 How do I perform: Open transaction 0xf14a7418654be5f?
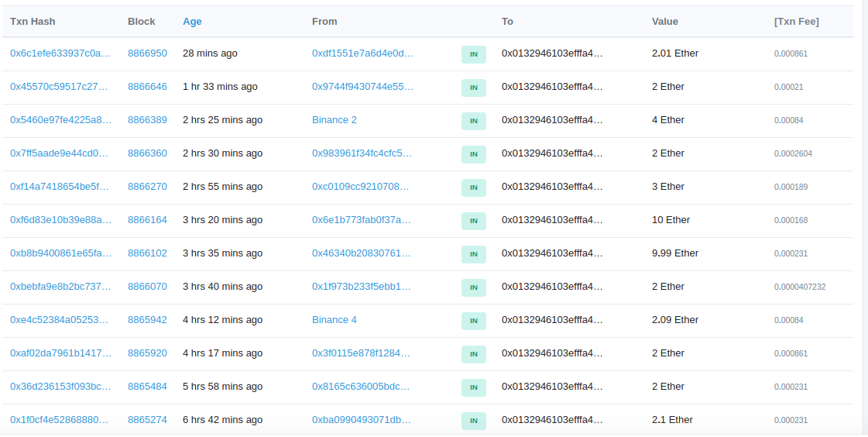(60, 187)
